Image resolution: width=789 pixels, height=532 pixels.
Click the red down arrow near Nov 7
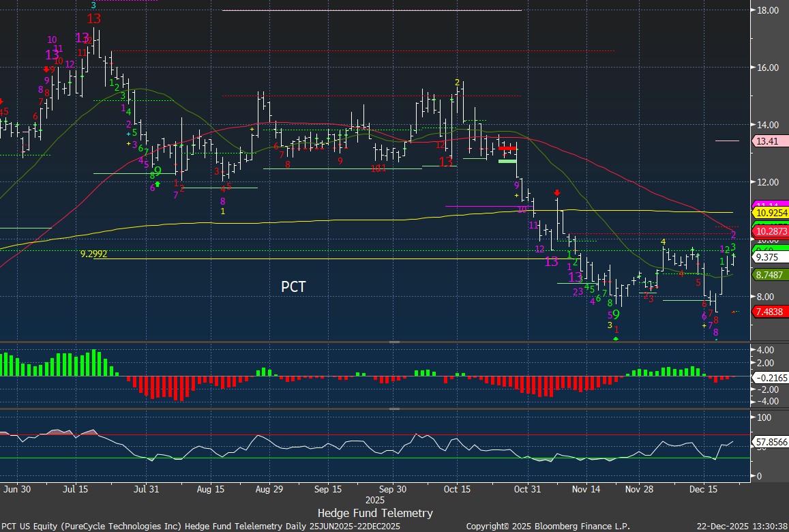pos(557,193)
